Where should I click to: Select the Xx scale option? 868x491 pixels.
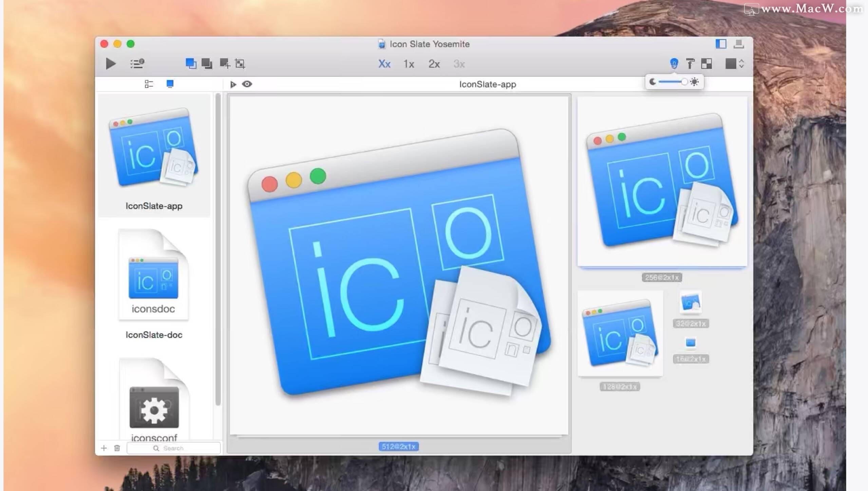click(384, 64)
